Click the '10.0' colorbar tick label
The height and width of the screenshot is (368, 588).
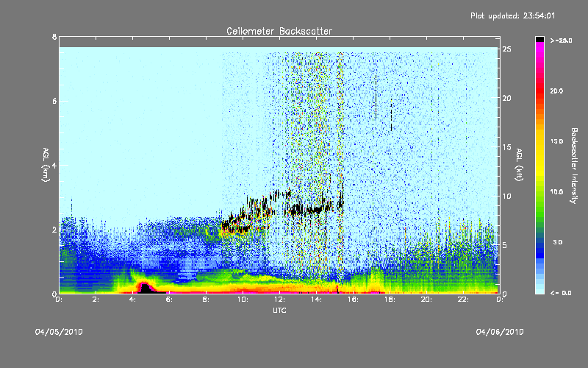(x=556, y=191)
